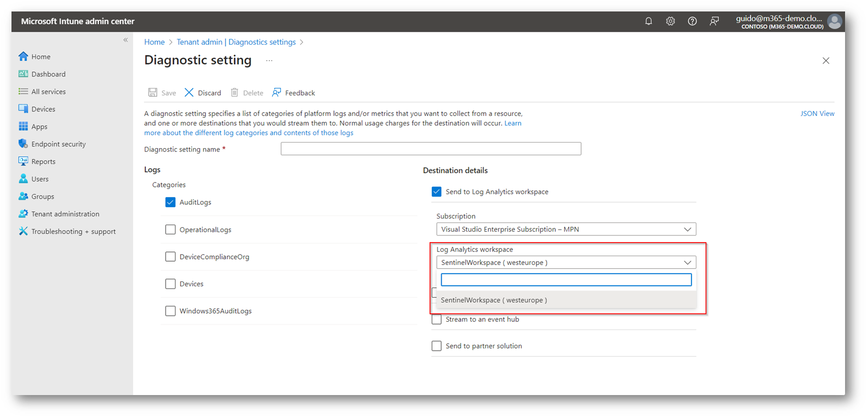Screen dimensions: 868x418
Task: Open Home in the sidebar menu
Action: [41, 56]
